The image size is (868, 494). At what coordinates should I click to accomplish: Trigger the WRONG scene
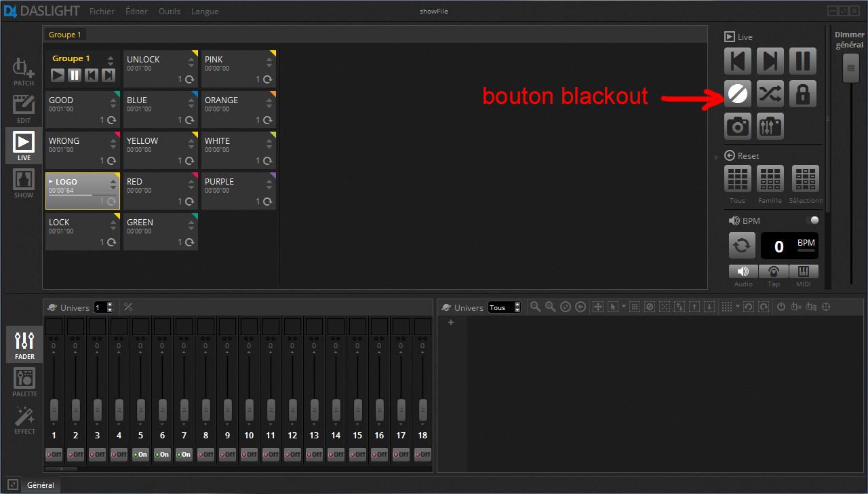(x=83, y=150)
